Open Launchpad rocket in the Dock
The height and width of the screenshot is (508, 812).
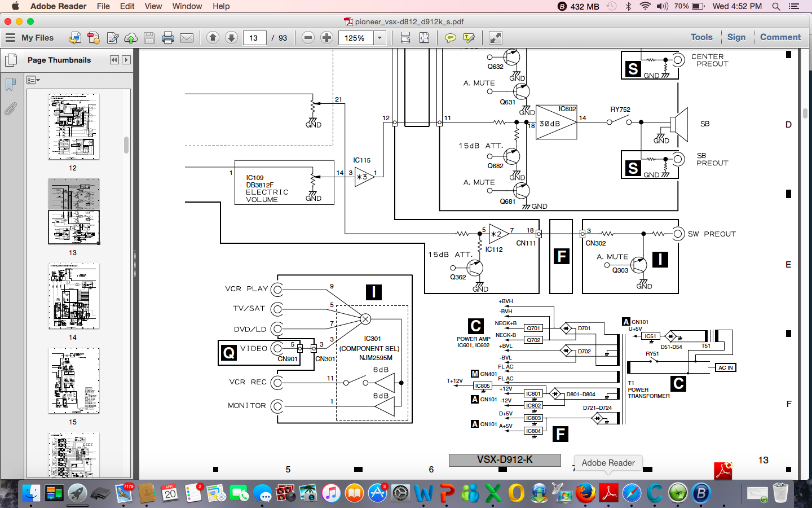tap(78, 493)
